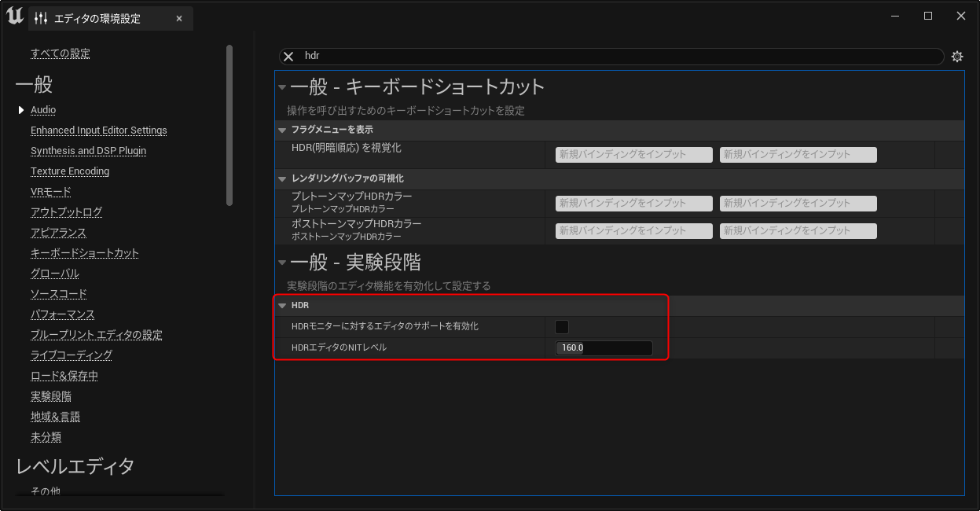Open the キーボードショートカット settings page
The image size is (980, 511).
point(84,252)
